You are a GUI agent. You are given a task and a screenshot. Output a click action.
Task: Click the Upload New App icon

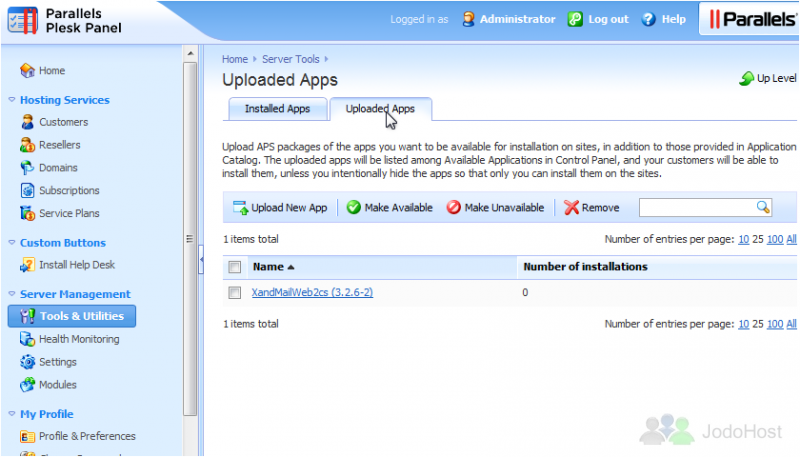point(240,208)
